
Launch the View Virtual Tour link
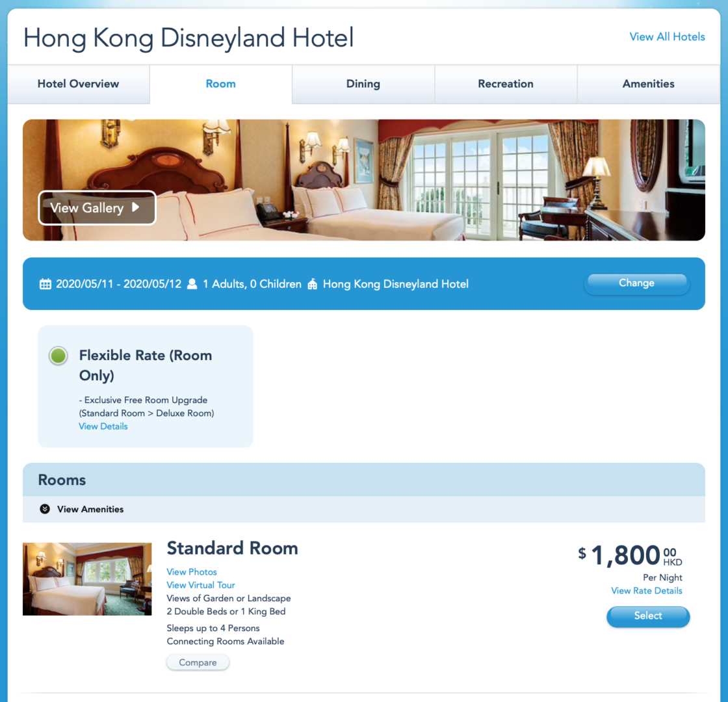coord(201,585)
